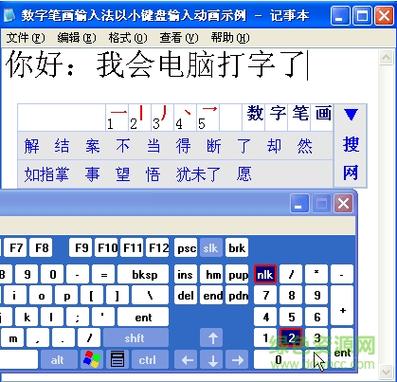Click the main ent key beside apostrophe
The image size is (397, 382).
click(x=143, y=317)
